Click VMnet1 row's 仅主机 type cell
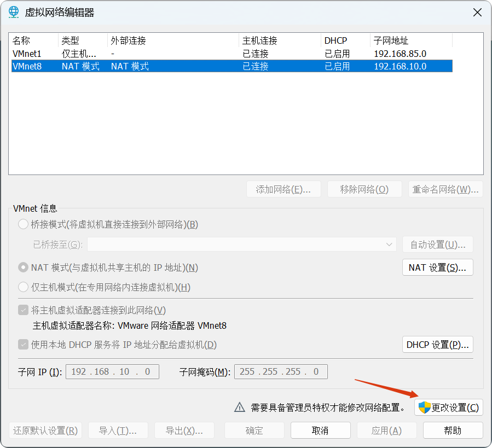The width and height of the screenshot is (492, 448). (79, 54)
